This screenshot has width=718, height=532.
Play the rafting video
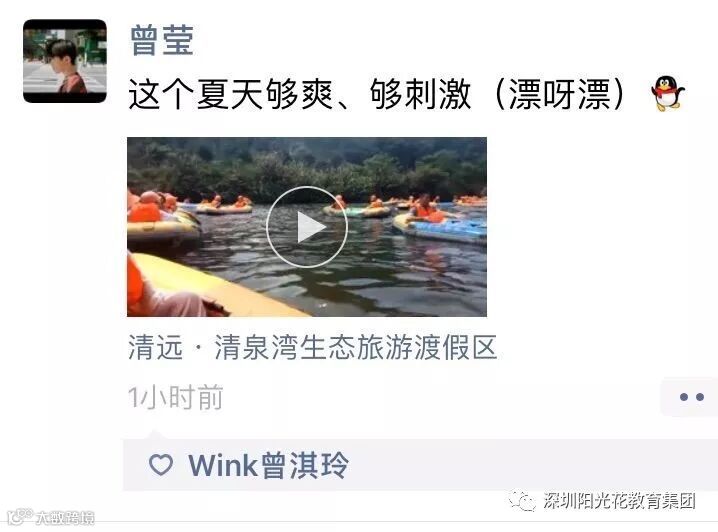click(x=307, y=227)
